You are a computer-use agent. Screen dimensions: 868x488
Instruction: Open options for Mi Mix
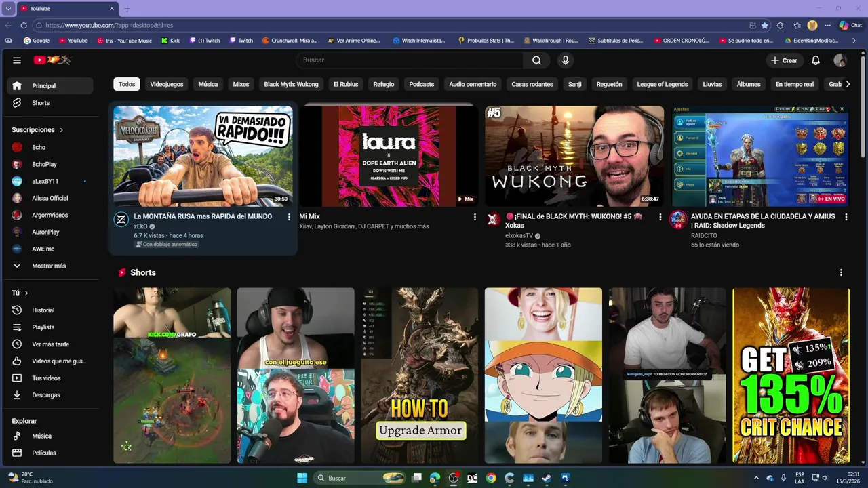[475, 217]
